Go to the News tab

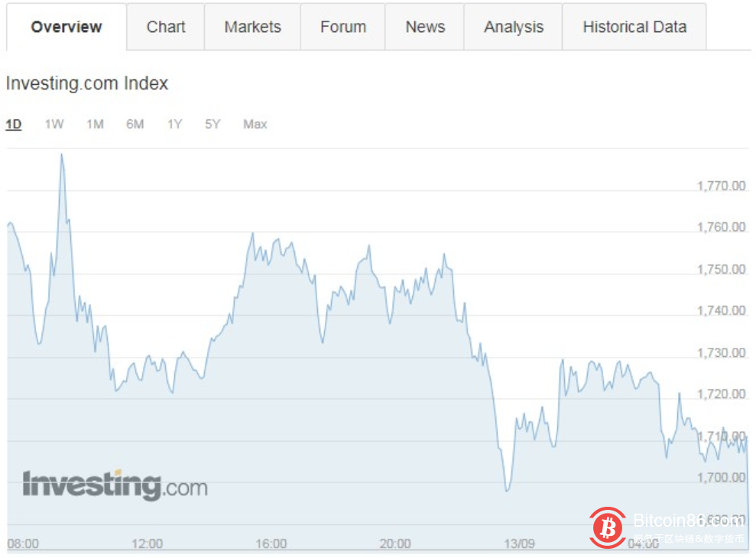click(x=425, y=28)
